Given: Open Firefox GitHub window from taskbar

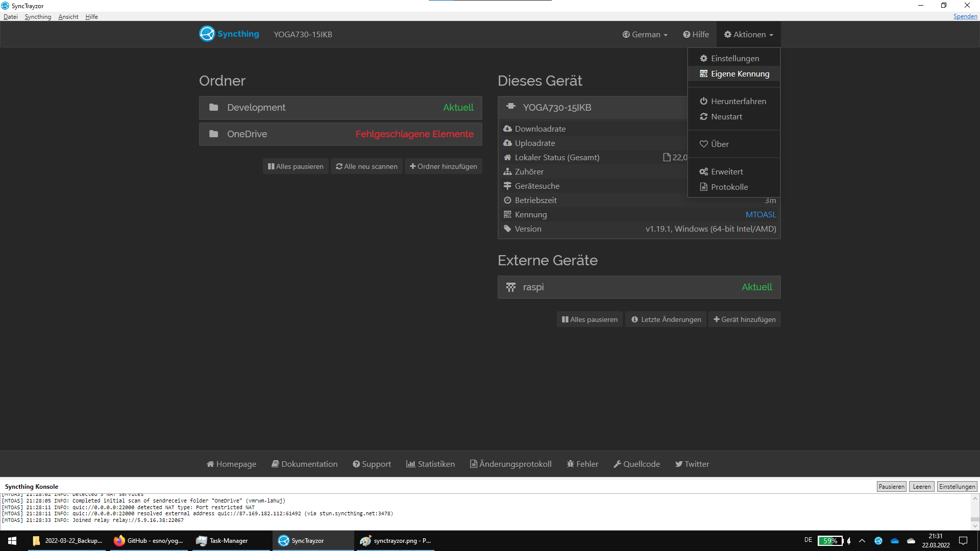Looking at the screenshot, I should [149, 541].
